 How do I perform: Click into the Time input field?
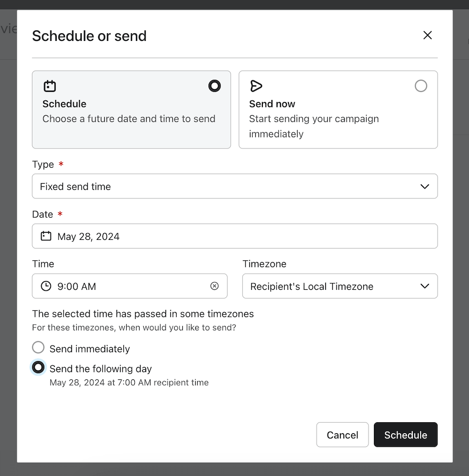pos(119,286)
